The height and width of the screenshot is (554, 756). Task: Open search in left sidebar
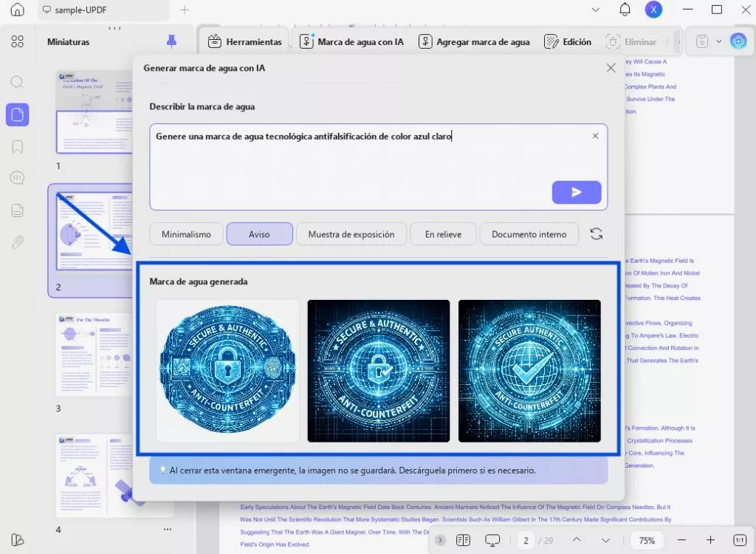pos(18,81)
